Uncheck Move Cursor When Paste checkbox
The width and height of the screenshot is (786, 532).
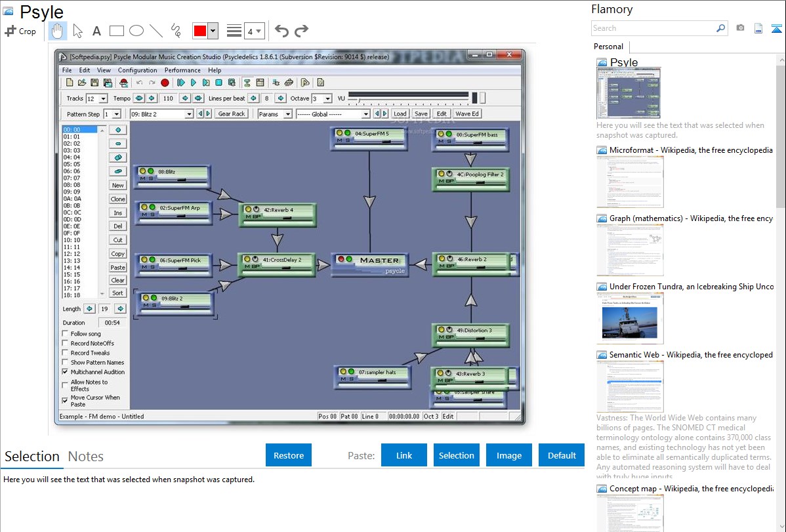[x=65, y=401]
